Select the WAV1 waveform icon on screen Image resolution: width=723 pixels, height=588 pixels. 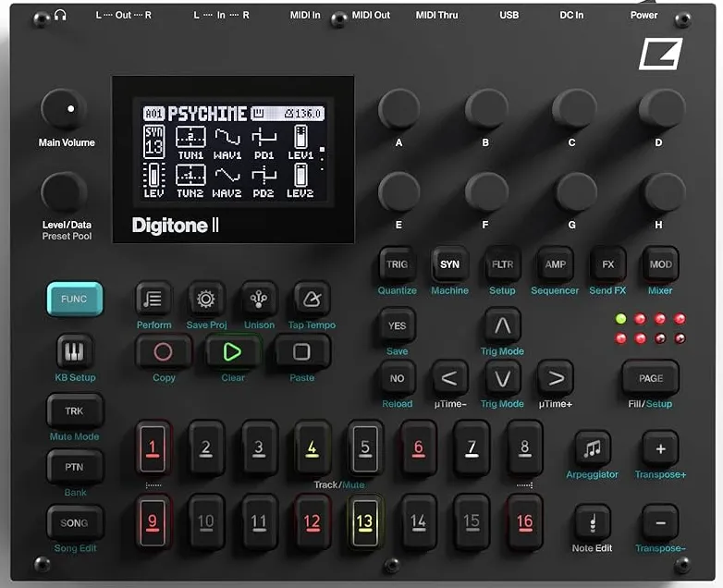pyautogui.click(x=227, y=137)
